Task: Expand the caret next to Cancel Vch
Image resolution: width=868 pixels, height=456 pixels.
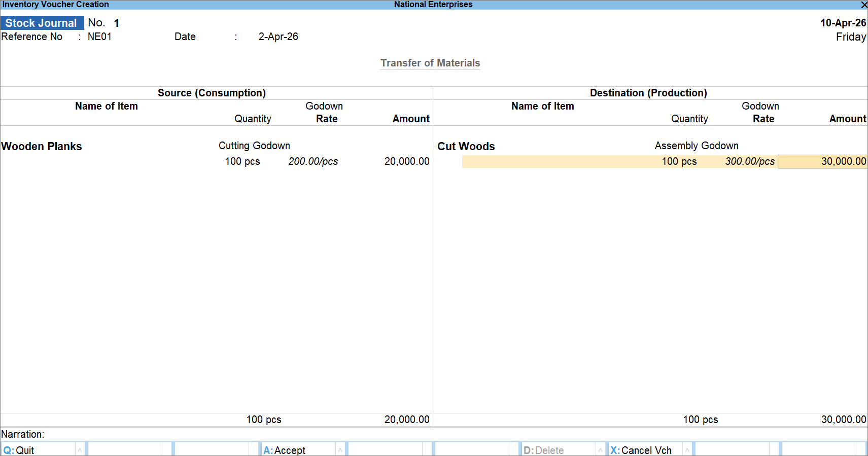Action: [687, 450]
